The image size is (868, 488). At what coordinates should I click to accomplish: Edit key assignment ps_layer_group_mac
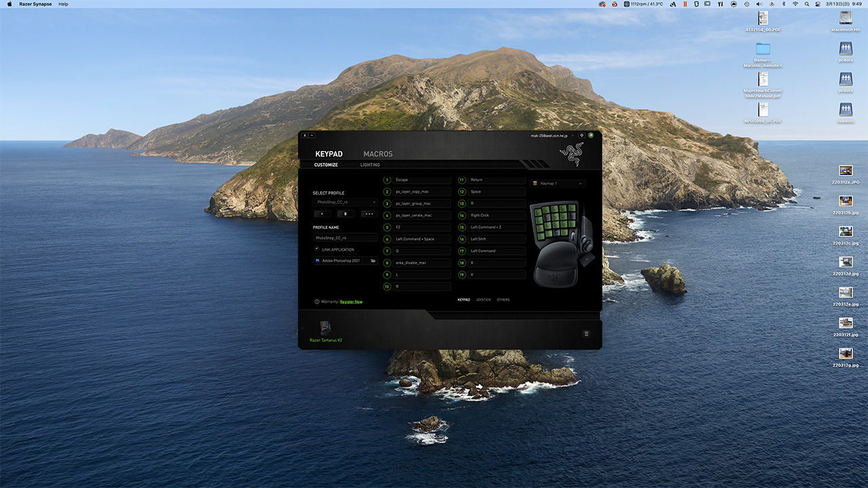(x=422, y=203)
